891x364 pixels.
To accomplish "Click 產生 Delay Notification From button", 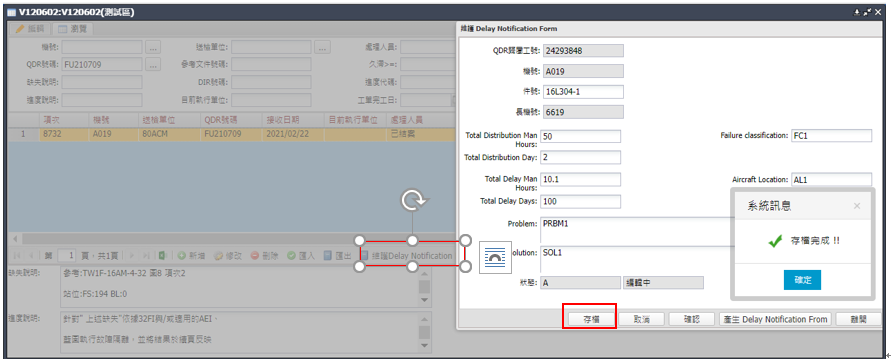I will [776, 319].
